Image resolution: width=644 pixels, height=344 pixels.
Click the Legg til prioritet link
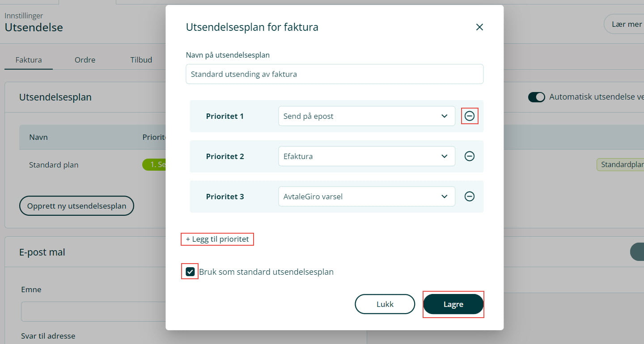(217, 239)
